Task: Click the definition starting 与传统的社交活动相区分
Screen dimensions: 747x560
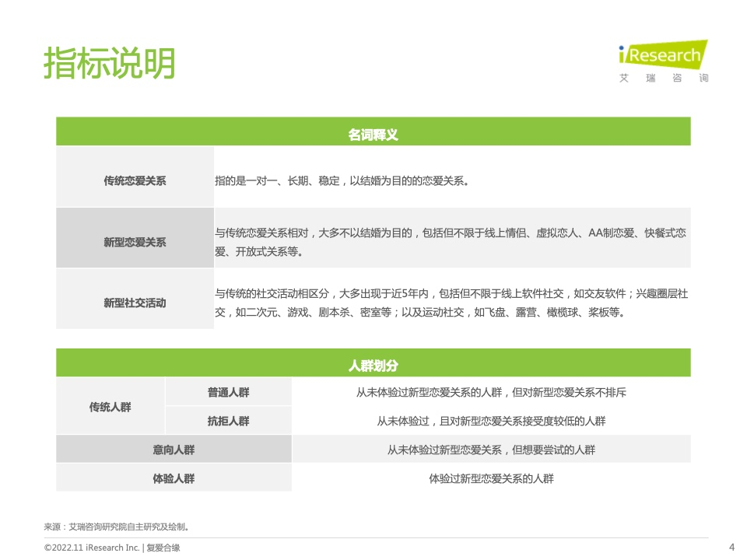Action: 451,303
